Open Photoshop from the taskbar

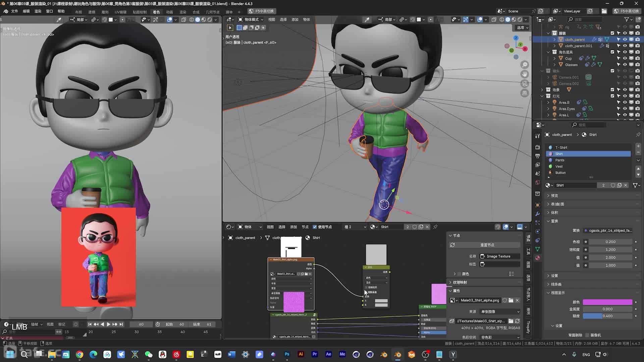287,354
